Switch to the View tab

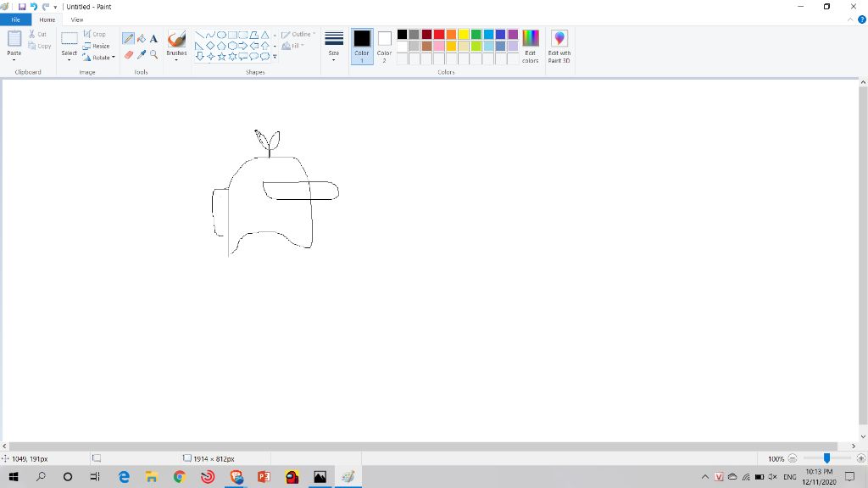point(77,19)
